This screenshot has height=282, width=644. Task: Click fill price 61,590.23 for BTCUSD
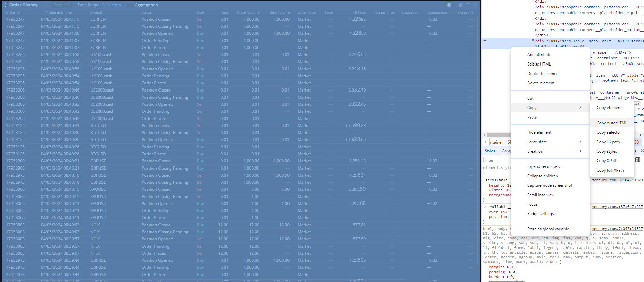(356, 125)
